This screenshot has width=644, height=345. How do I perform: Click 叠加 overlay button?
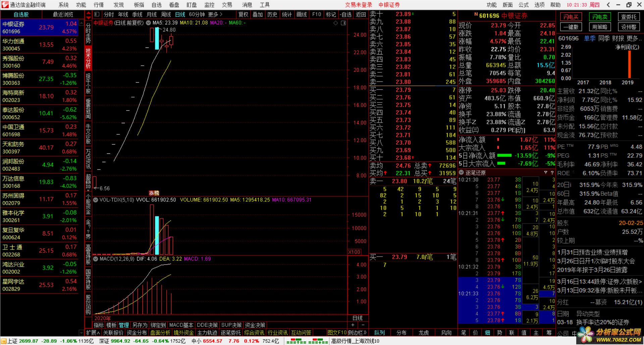(x=258, y=14)
